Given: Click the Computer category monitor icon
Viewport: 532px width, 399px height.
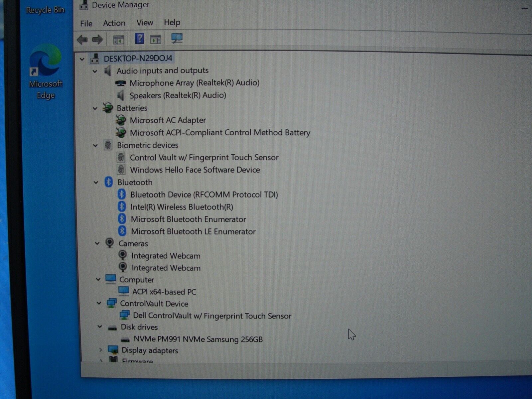Looking at the screenshot, I should coord(111,279).
